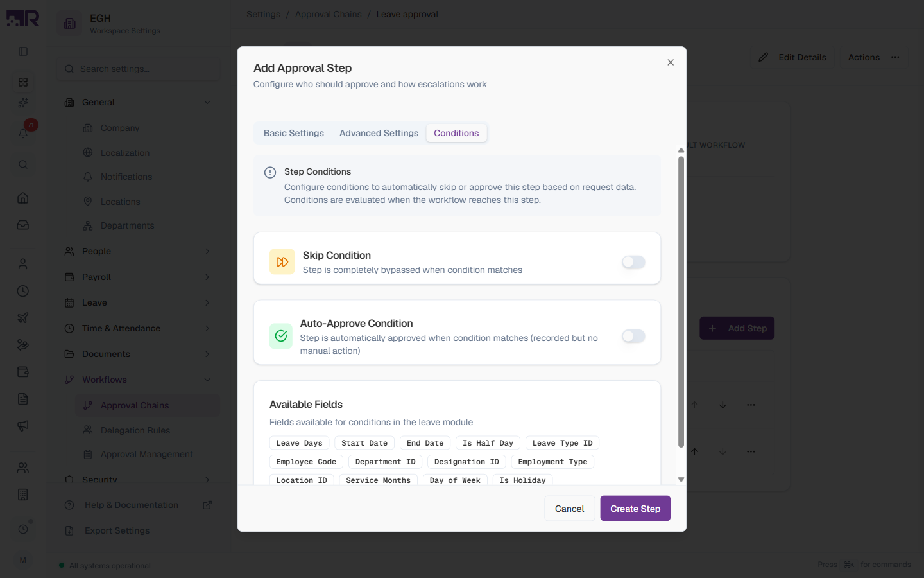Click the dialog scrollbar up arrow
Viewport: 924px width, 578px height.
(x=681, y=150)
